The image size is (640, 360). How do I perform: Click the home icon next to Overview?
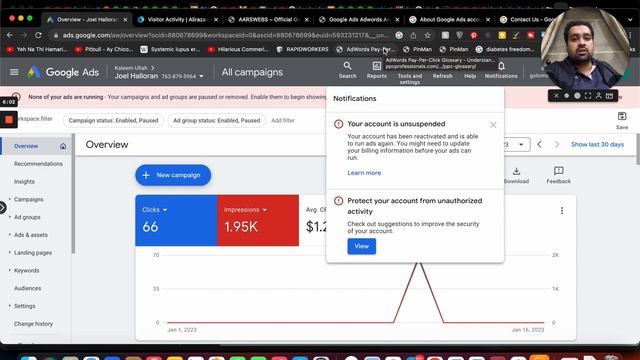click(x=63, y=146)
